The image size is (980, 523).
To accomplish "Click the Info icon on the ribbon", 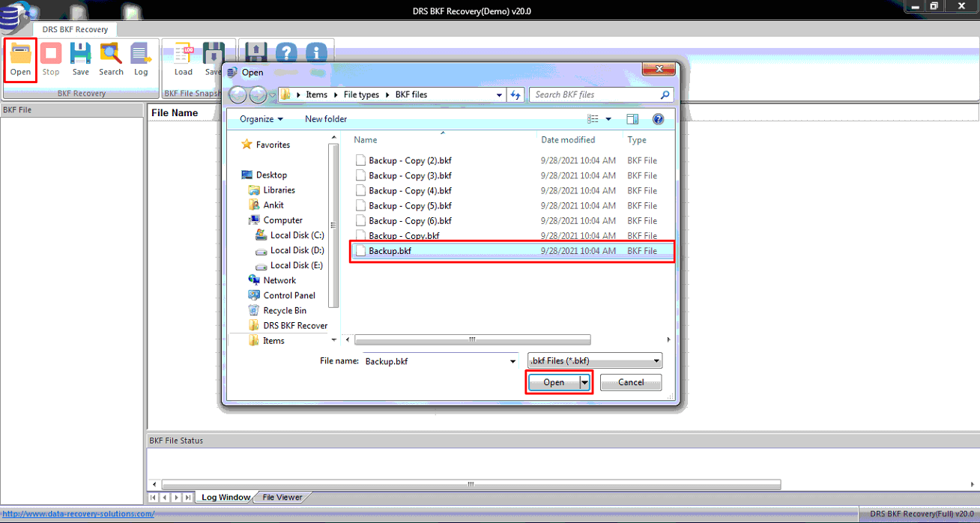I will [x=315, y=52].
